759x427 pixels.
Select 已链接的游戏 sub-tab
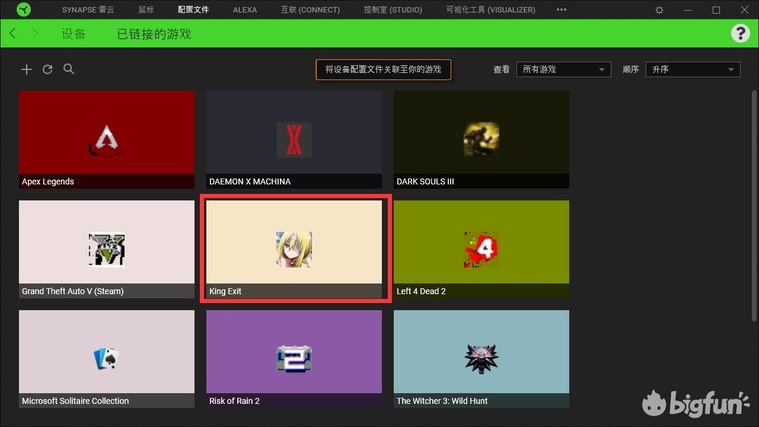pos(154,34)
